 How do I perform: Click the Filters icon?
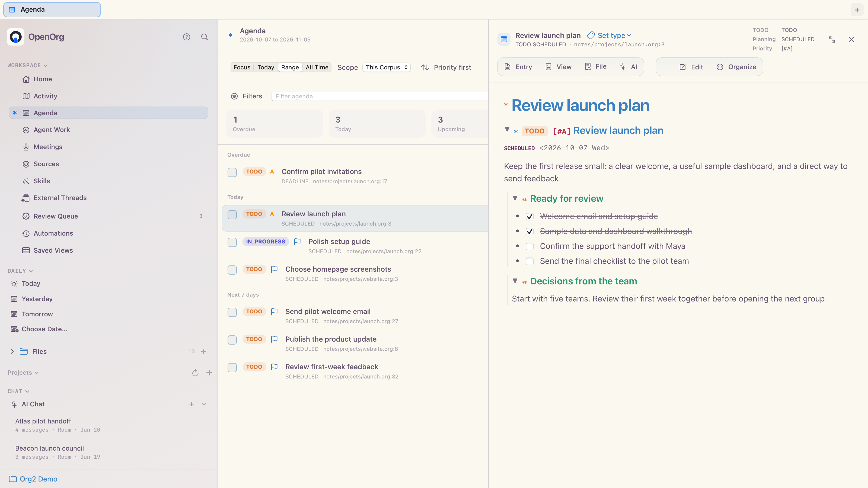234,96
